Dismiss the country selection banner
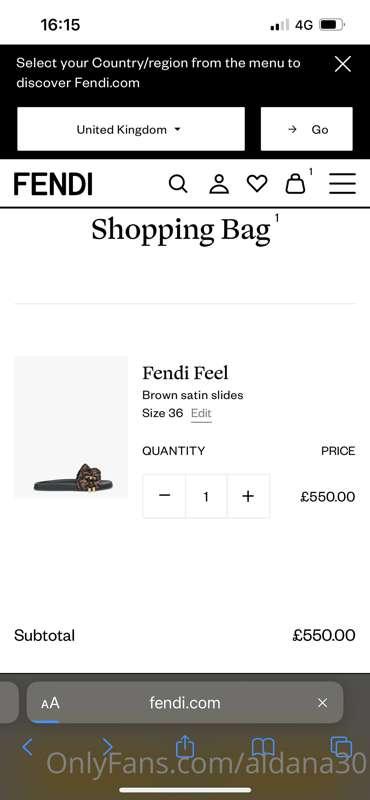The height and width of the screenshot is (800, 370). click(342, 64)
